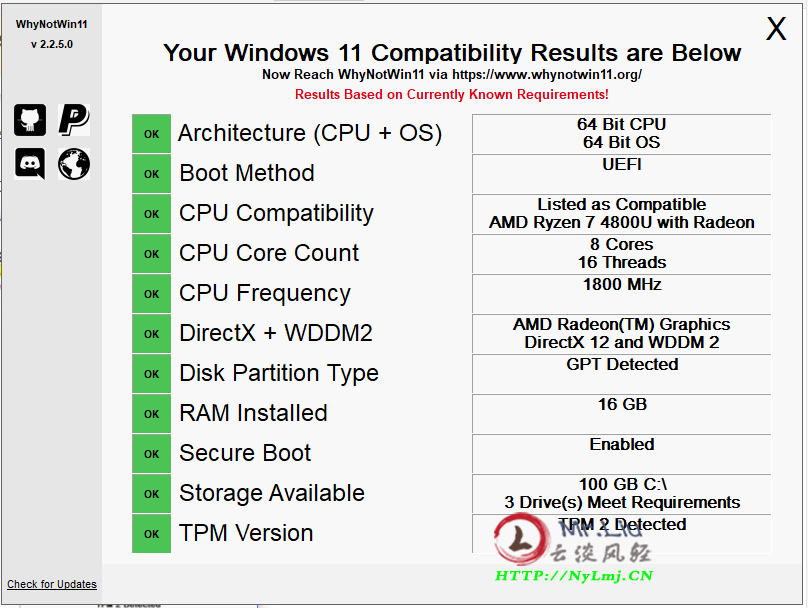Viewport: 808px width, 608px height.
Task: Click the DirectX + WDDM2 label
Action: coord(276,333)
